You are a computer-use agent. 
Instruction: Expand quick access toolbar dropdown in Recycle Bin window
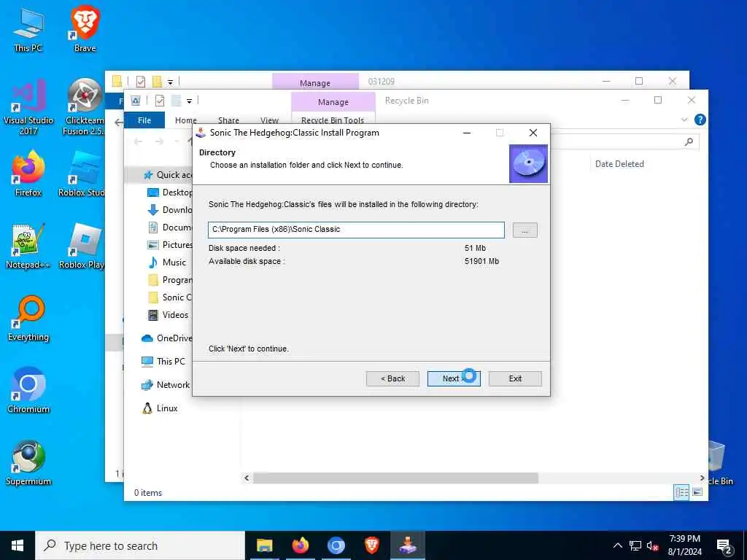pyautogui.click(x=189, y=101)
